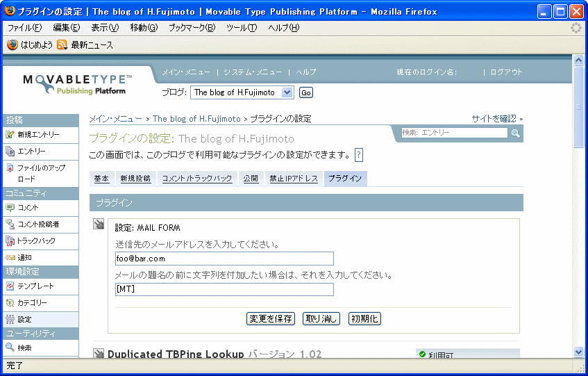The height and width of the screenshot is (376, 588).
Task: Select the プラグイン tab
Action: [x=346, y=179]
